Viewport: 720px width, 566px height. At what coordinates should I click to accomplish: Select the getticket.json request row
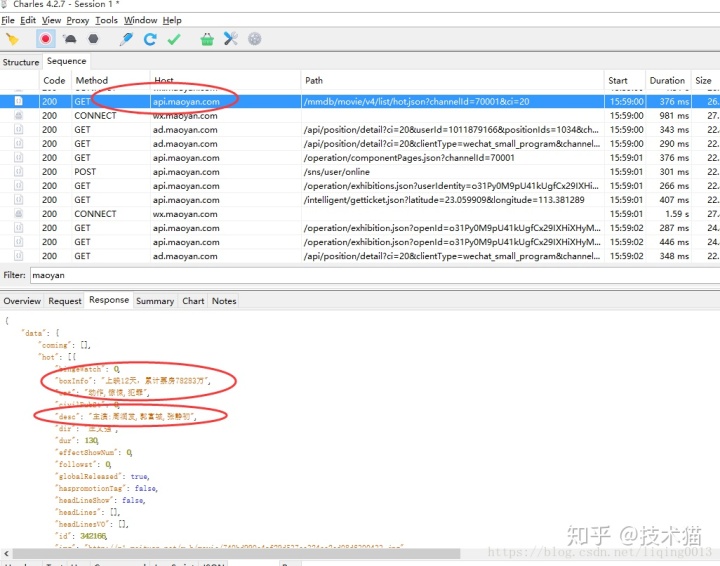[360, 200]
